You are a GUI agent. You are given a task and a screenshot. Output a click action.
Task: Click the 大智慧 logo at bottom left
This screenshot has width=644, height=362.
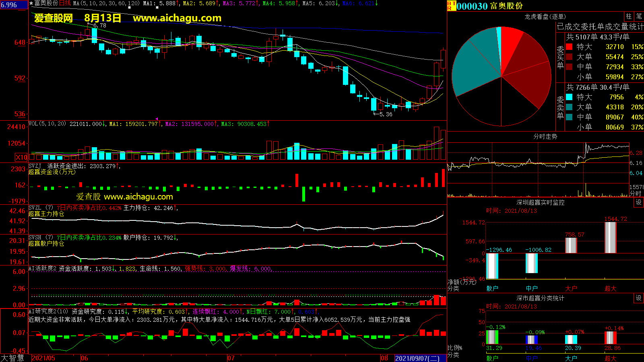pyautogui.click(x=12, y=358)
